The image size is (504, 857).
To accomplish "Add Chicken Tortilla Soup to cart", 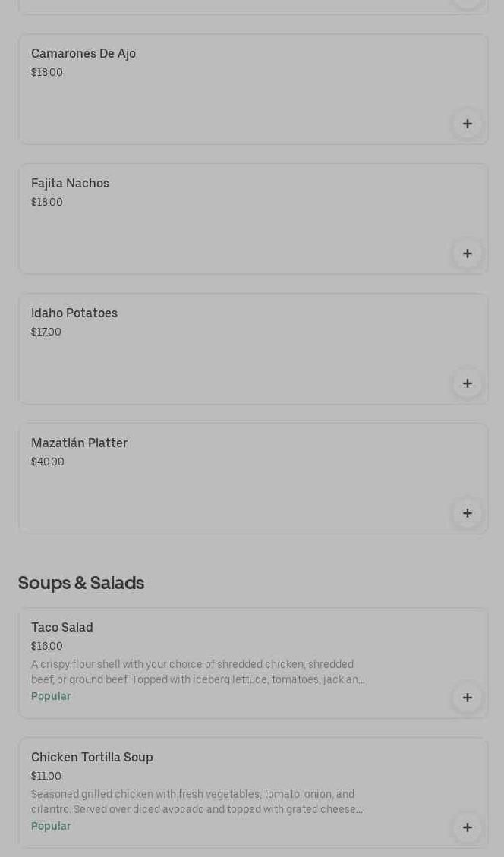I will pyautogui.click(x=467, y=827).
